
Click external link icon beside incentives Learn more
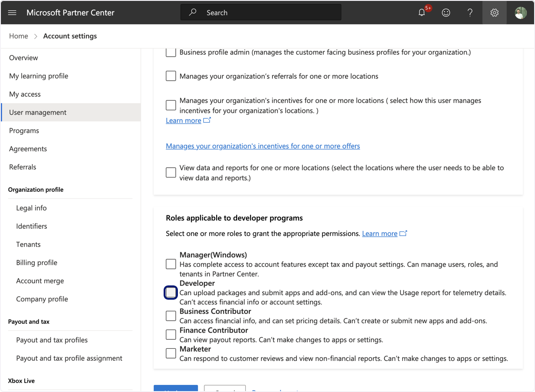coord(207,120)
